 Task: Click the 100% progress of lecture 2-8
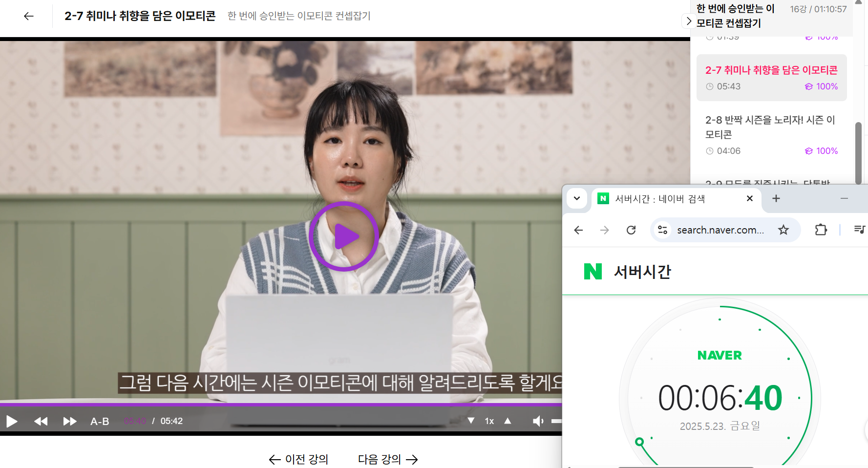tap(822, 151)
